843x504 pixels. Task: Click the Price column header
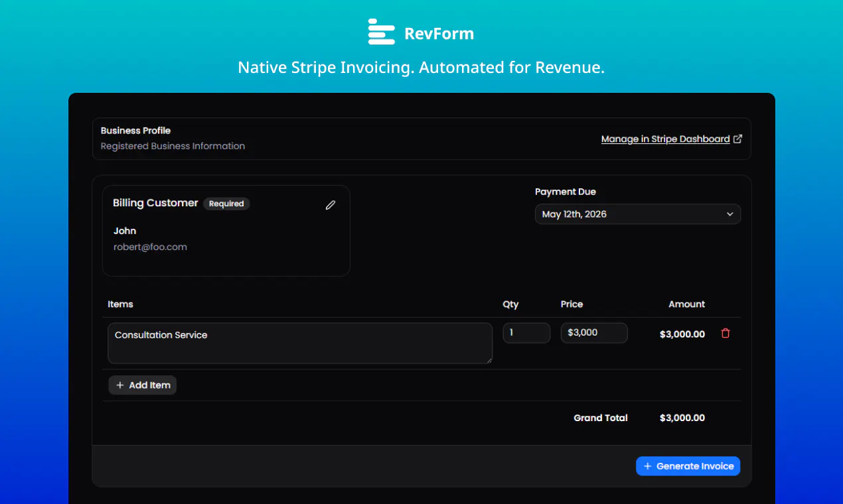(x=572, y=304)
